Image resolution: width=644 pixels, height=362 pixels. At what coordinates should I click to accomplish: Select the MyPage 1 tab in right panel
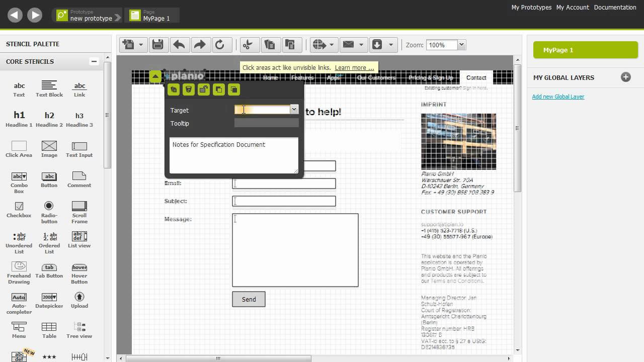[x=585, y=50]
